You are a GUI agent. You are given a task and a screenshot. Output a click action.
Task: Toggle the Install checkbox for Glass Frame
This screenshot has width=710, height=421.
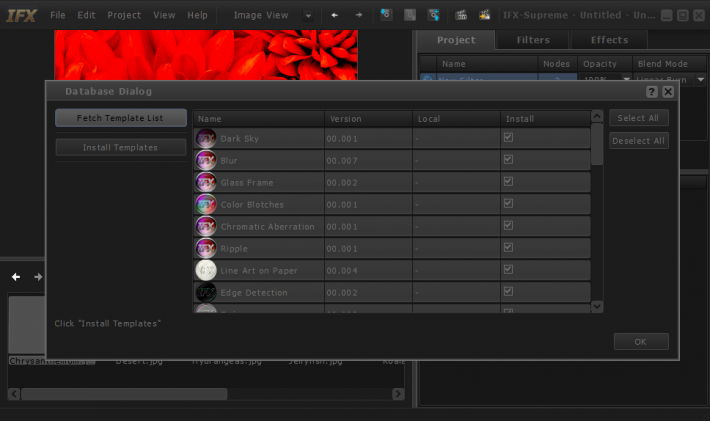[x=509, y=181]
